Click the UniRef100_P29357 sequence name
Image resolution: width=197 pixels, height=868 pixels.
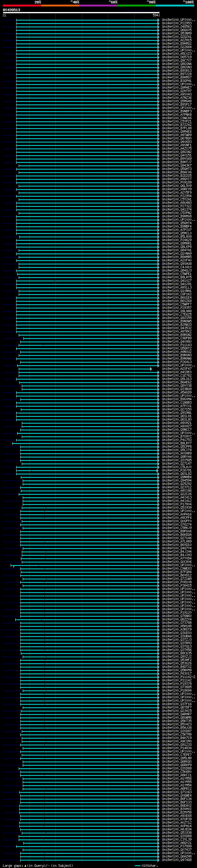tap(177, 308)
